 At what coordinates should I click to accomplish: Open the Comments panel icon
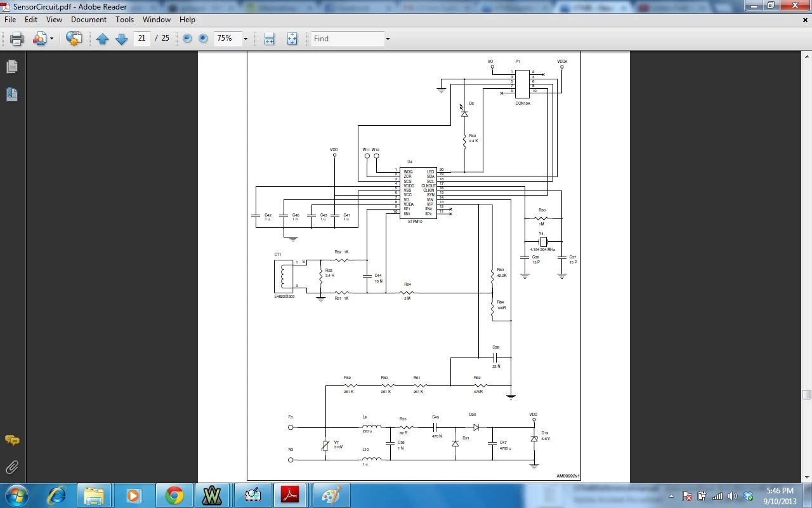click(x=12, y=440)
